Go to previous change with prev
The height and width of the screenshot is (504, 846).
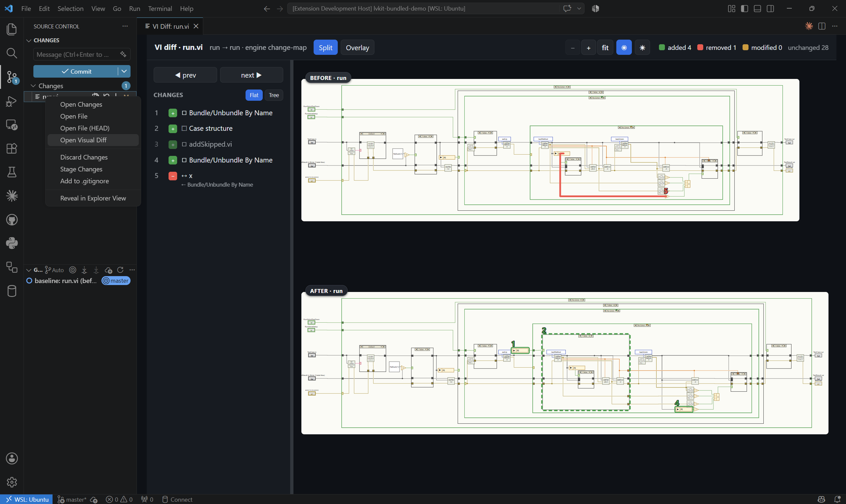(x=185, y=75)
